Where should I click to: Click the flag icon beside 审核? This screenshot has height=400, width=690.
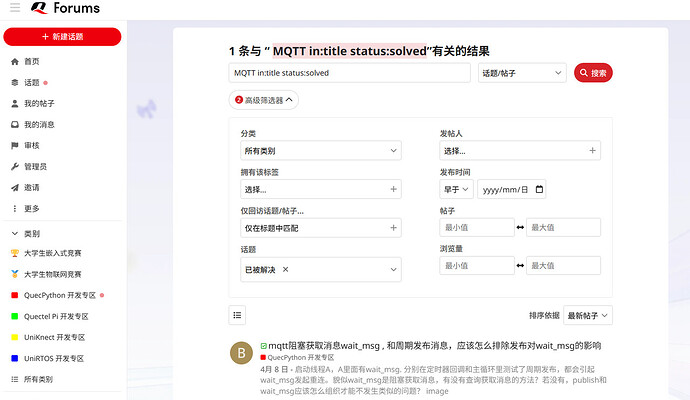(15, 145)
